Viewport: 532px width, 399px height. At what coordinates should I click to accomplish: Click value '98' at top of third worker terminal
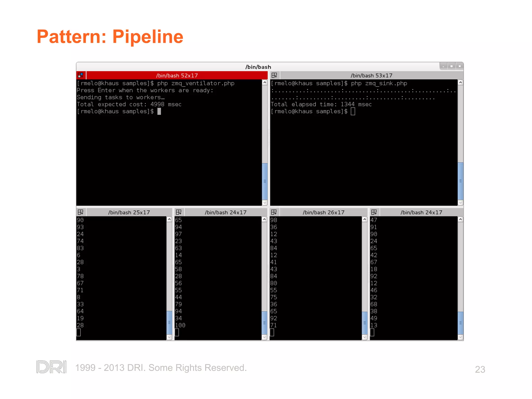274,220
